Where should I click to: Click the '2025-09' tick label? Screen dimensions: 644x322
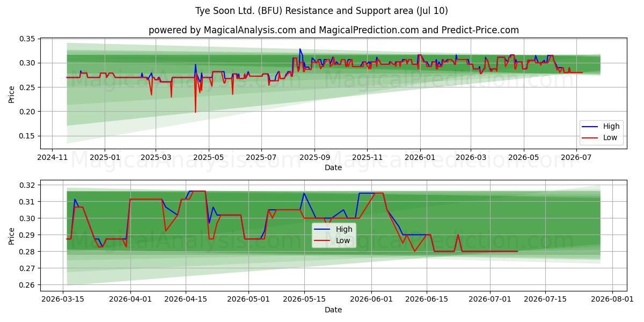(314, 158)
